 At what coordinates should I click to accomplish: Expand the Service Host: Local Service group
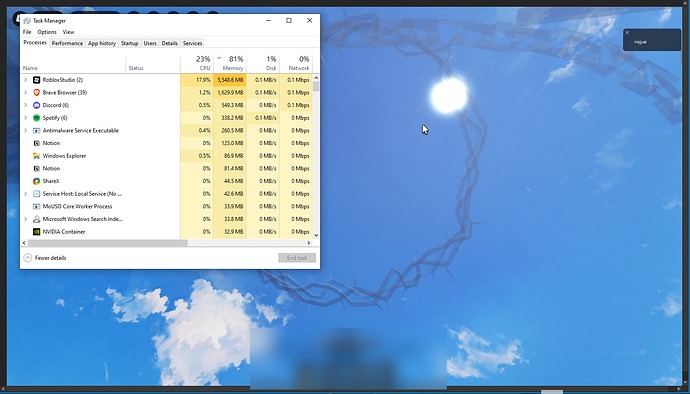click(x=26, y=194)
